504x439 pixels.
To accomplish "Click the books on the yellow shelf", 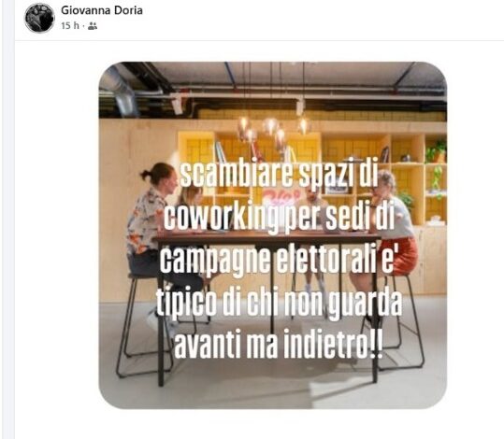I will point(222,152).
